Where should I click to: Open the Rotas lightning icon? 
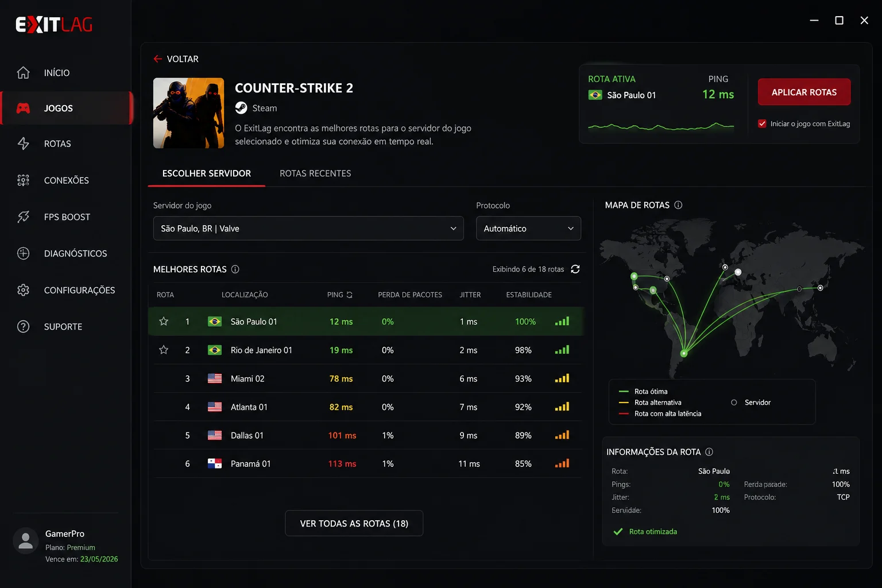[23, 144]
